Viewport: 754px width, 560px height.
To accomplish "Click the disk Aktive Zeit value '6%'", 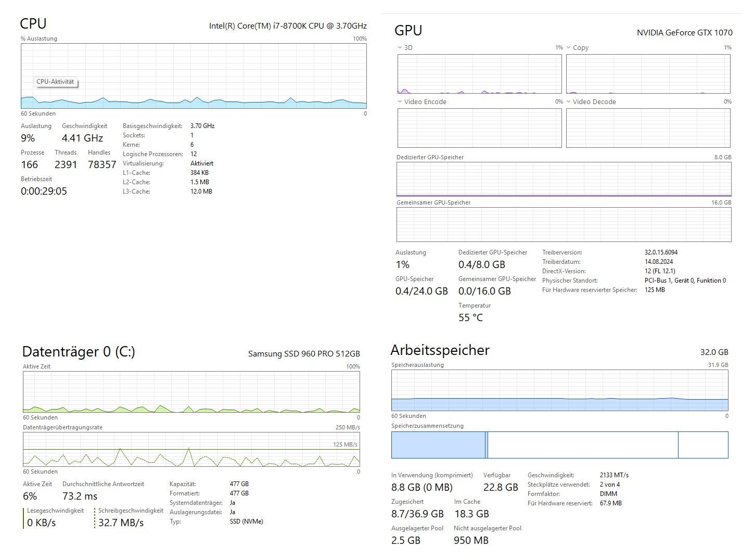I will [x=30, y=496].
